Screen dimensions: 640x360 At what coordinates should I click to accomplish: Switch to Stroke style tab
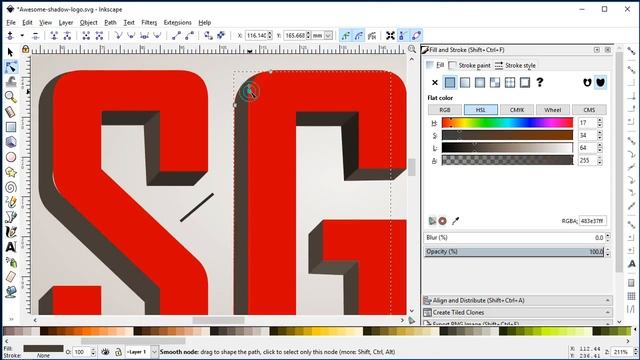515,65
